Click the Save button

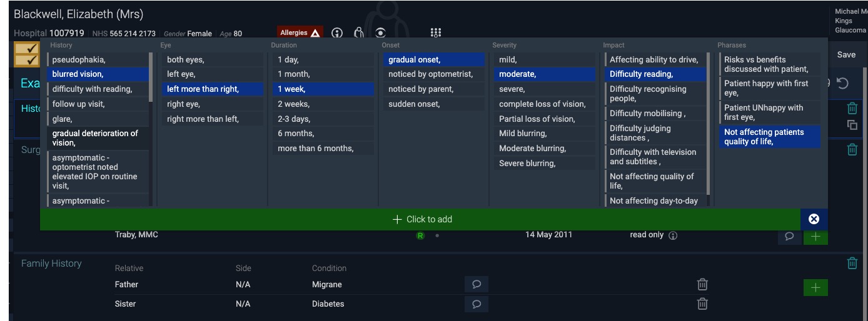point(846,55)
